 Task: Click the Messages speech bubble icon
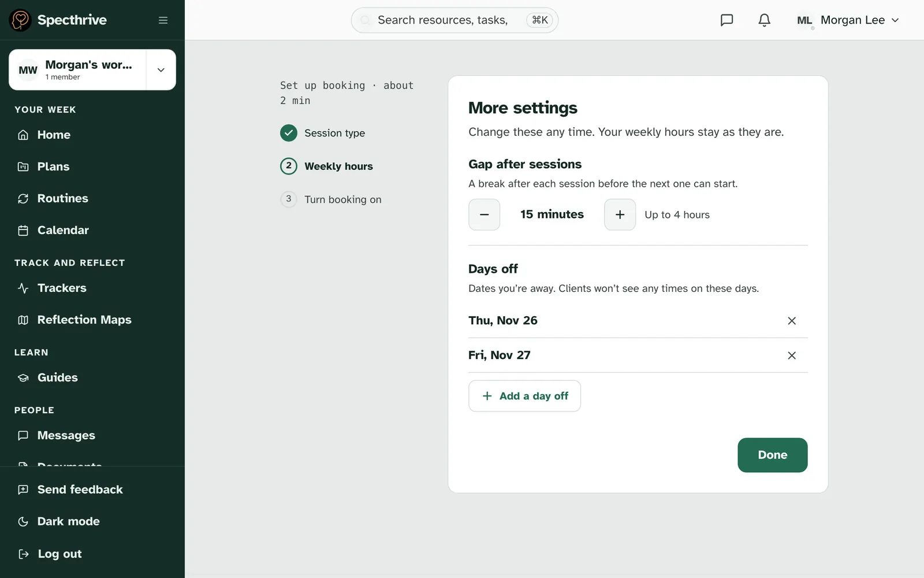23,435
